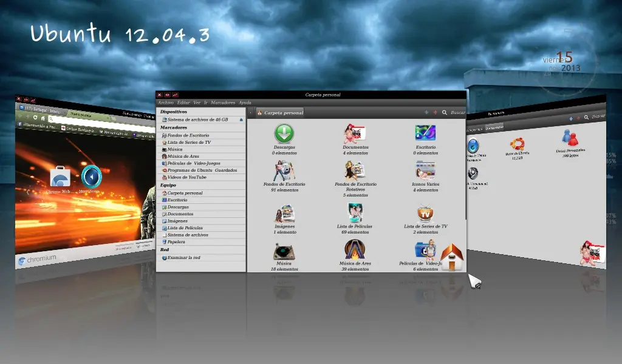Select Películas de Video-Juegos bookmark
Viewport: 622px width, 364px height.
coord(200,163)
